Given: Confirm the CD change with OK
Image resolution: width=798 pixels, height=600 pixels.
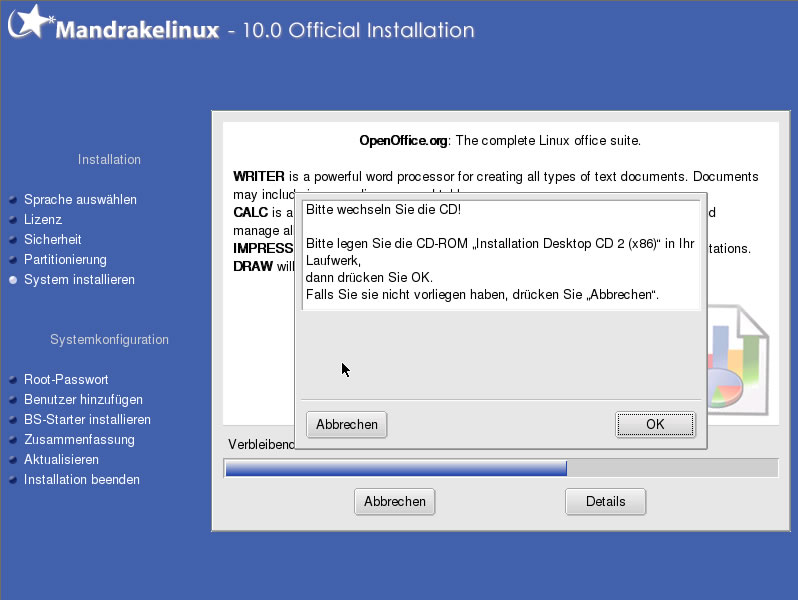Looking at the screenshot, I should pos(655,424).
